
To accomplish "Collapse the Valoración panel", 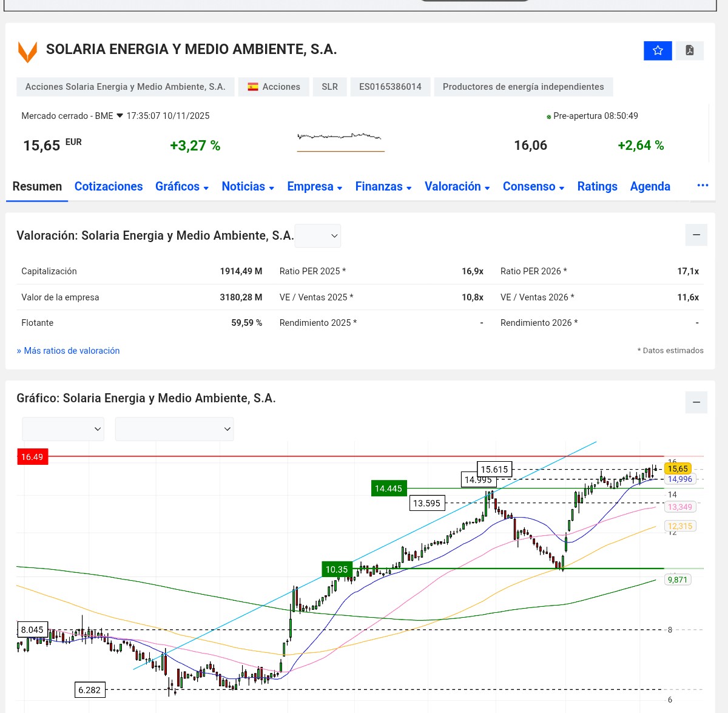I will pyautogui.click(x=696, y=235).
